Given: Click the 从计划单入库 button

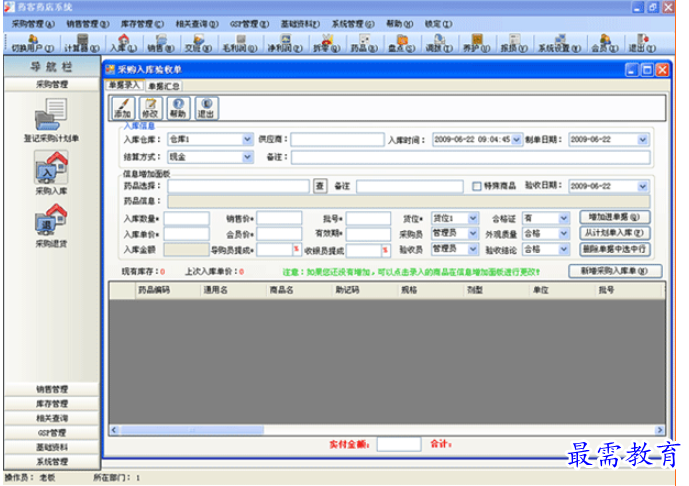Looking at the screenshot, I should click(614, 233).
